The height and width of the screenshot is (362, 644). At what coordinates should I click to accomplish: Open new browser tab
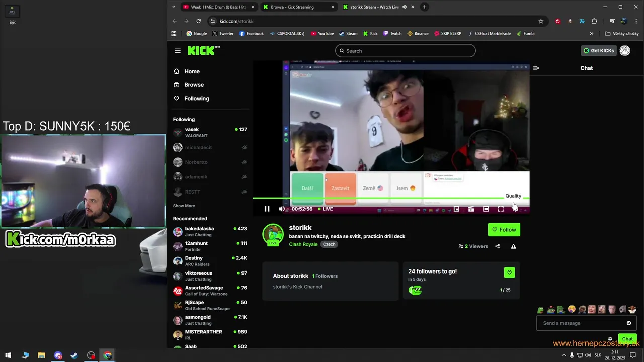[x=425, y=7]
